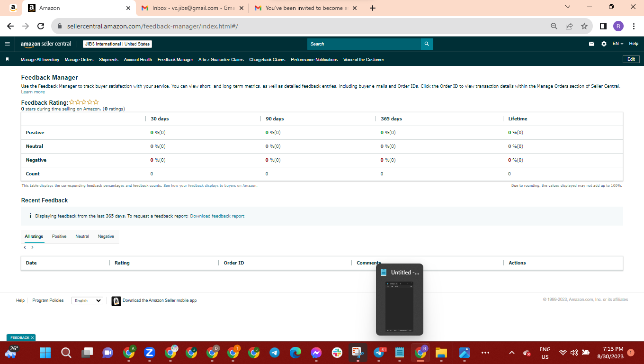
Task: Open the English language select box
Action: tap(87, 300)
